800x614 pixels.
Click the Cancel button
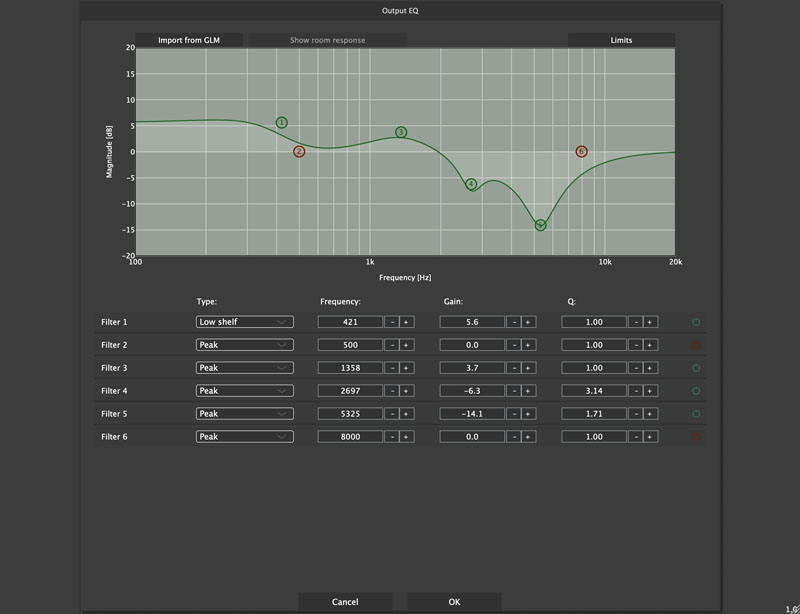click(345, 602)
